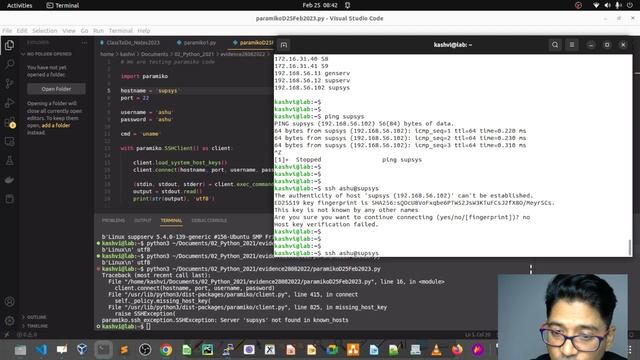This screenshot has width=640, height=360.
Task: Open the Explorer view in the activity bar
Action: 9,45
